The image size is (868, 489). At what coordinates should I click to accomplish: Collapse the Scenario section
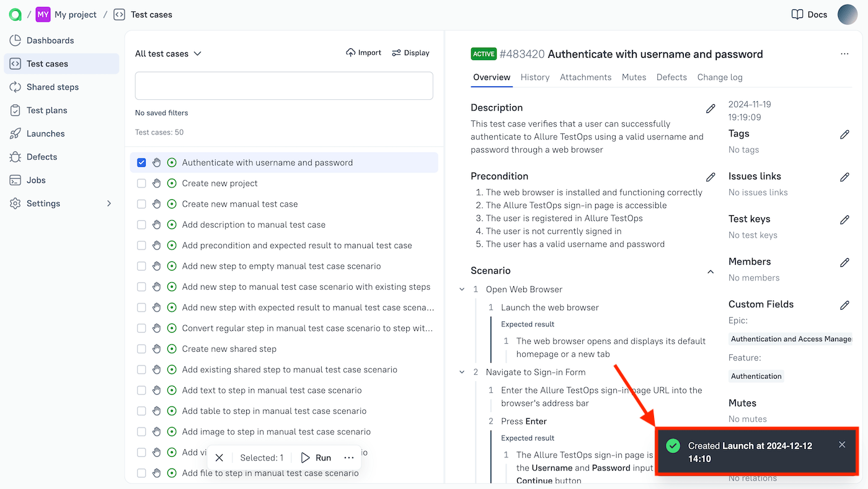[711, 271]
